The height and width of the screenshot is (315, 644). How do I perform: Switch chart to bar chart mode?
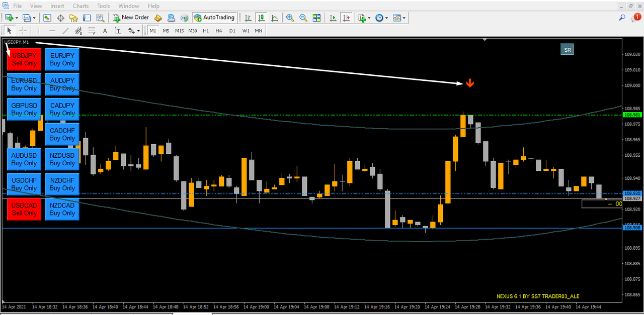(x=248, y=18)
